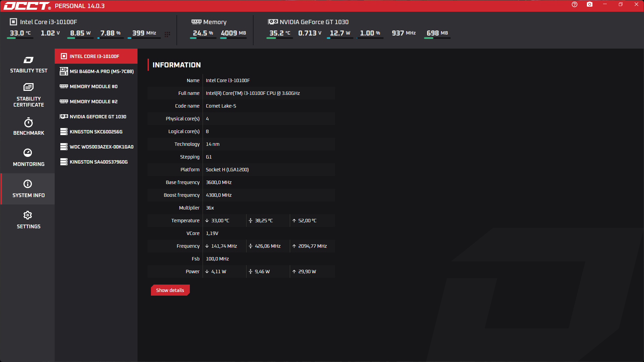The height and width of the screenshot is (362, 644).
Task: Click the Code name value Comet Lake-S
Action: pyautogui.click(x=221, y=106)
